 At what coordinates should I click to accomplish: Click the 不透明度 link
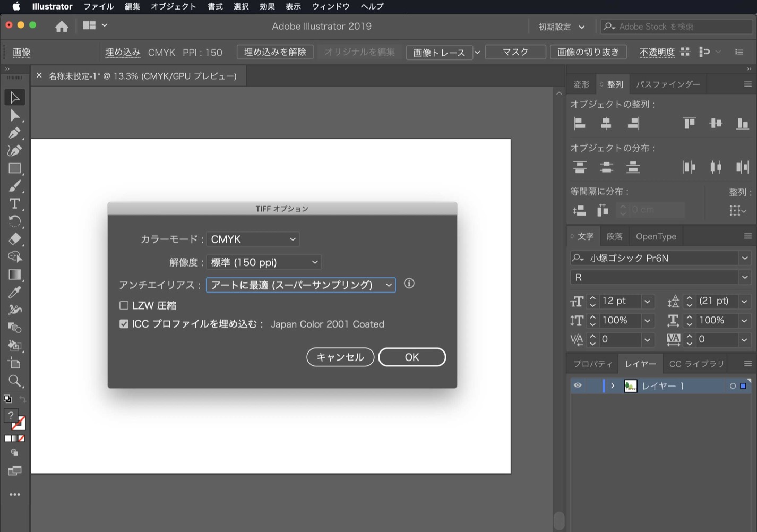pos(657,52)
